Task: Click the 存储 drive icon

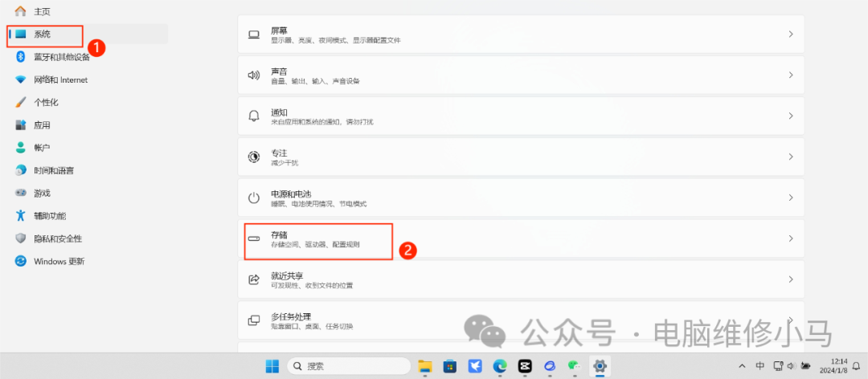Action: point(253,238)
